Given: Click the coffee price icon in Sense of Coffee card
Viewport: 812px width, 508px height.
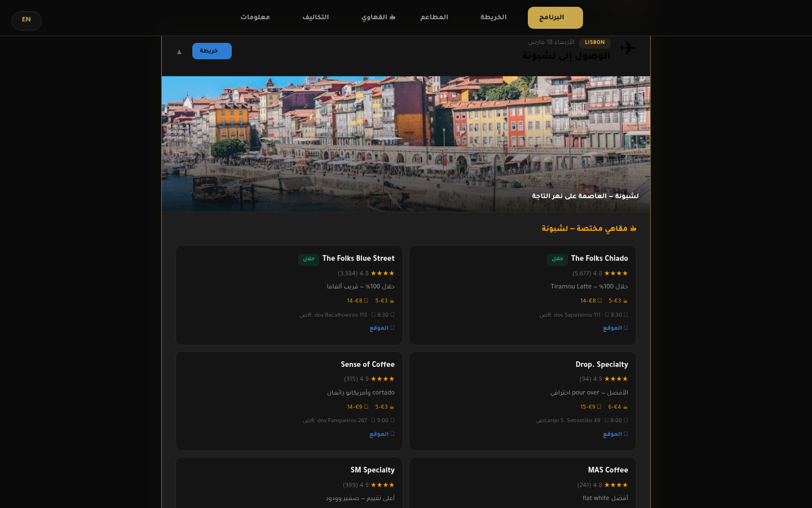Looking at the screenshot, I should tap(392, 407).
